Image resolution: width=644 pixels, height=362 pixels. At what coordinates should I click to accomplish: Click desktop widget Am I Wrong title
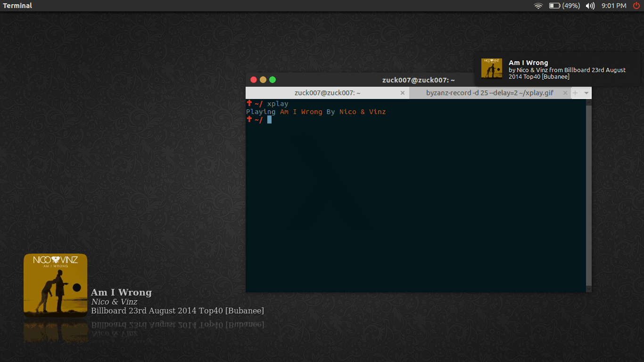(122, 292)
